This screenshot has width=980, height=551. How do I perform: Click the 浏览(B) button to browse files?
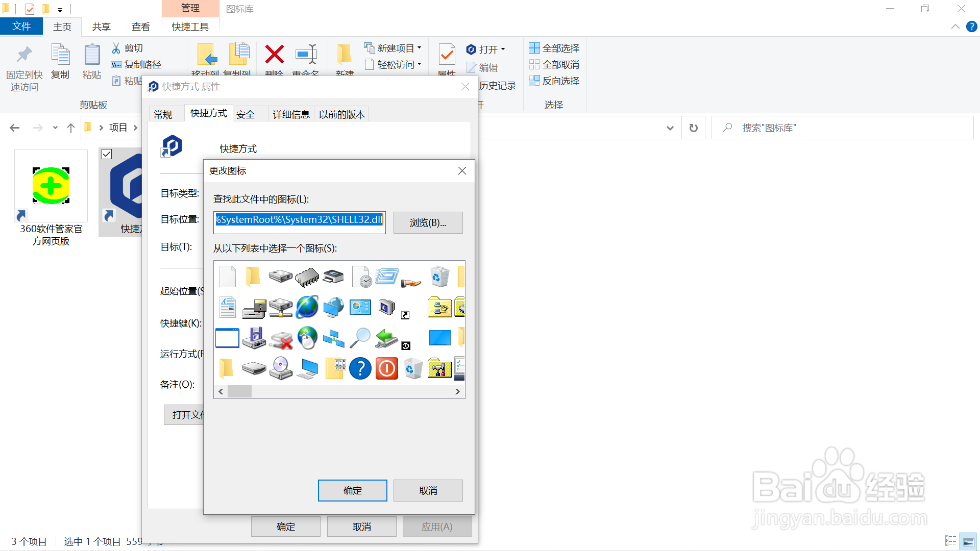click(428, 222)
